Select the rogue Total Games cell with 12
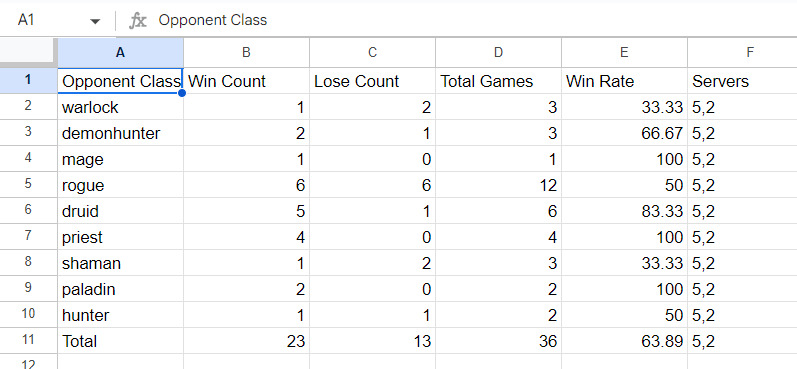 499,185
